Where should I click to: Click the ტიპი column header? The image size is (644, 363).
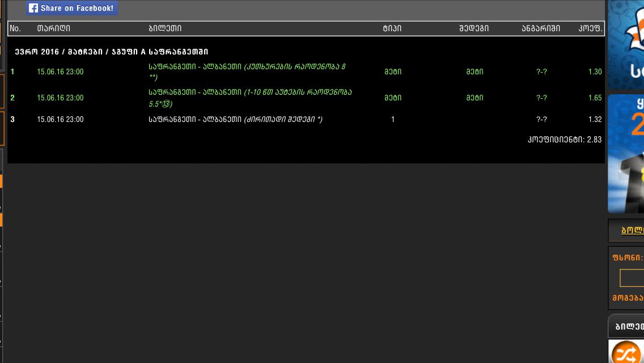[392, 28]
